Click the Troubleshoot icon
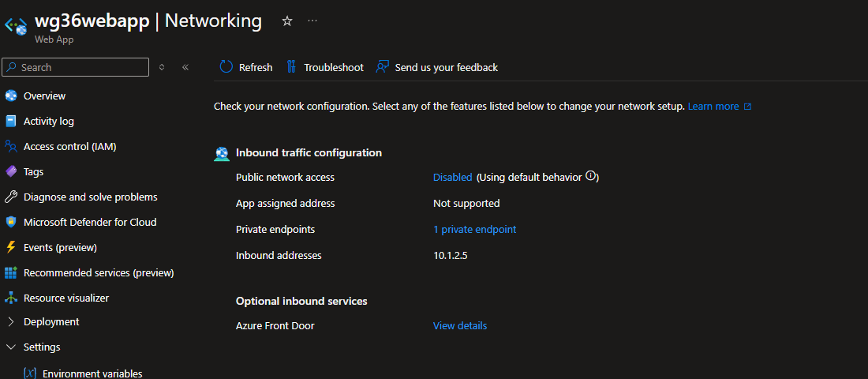This screenshot has height=379, width=868. coord(292,67)
